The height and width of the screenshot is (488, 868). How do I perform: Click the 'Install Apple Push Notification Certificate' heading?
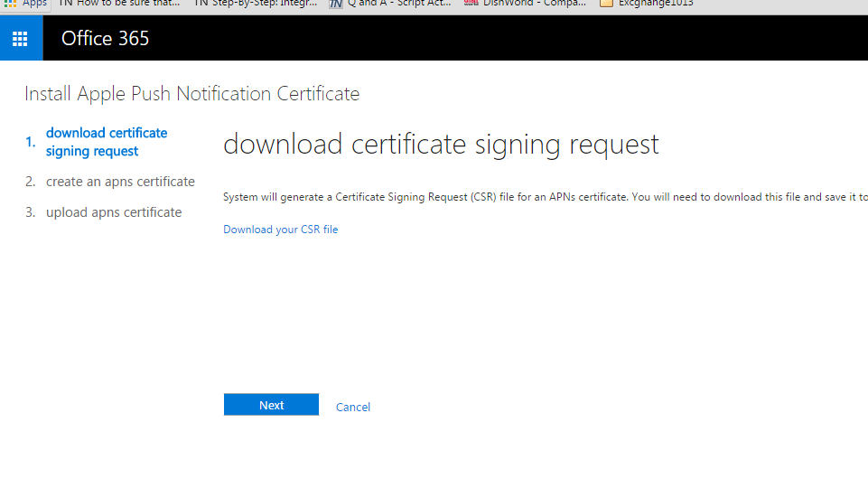191,94
